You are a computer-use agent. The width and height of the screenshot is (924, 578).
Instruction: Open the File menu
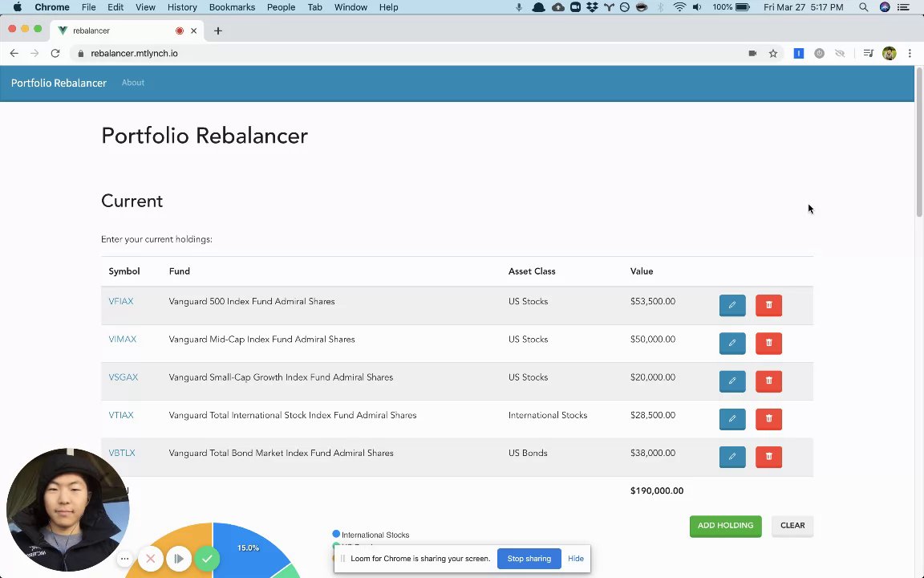tap(88, 7)
